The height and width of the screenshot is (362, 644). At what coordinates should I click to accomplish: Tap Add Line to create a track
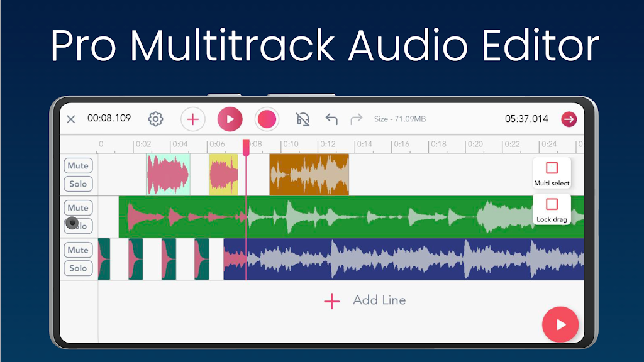[364, 300]
